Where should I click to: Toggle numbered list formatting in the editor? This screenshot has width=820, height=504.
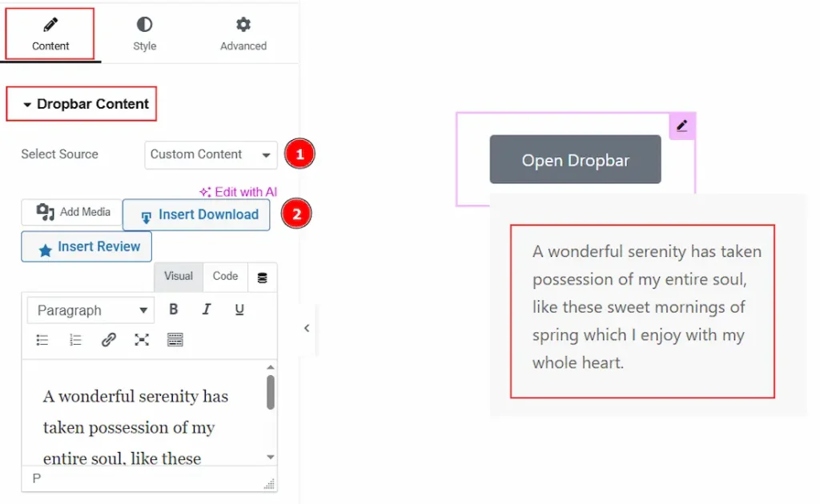coord(75,339)
